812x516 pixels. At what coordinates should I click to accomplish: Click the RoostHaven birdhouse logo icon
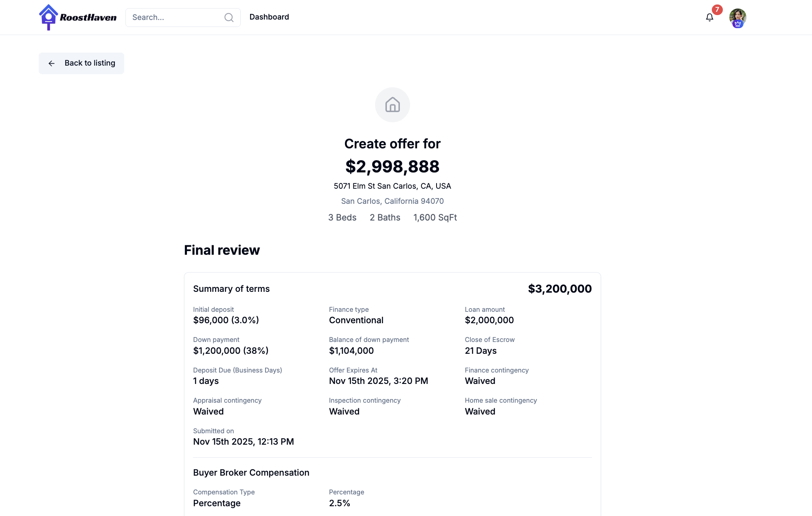coord(48,17)
